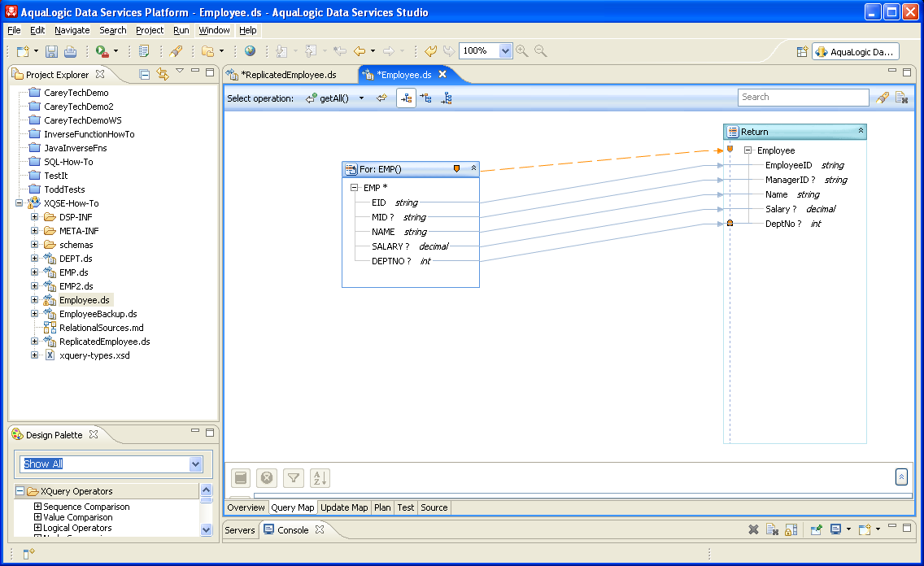Click the Design Palette scrollbar down arrow
This screenshot has width=924, height=566.
click(206, 529)
